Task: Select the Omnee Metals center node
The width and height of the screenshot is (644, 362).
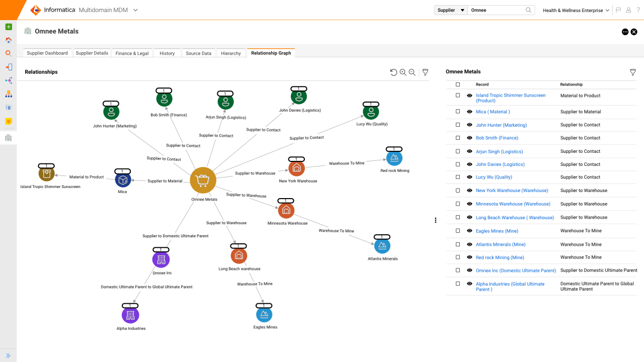Action: point(203,180)
